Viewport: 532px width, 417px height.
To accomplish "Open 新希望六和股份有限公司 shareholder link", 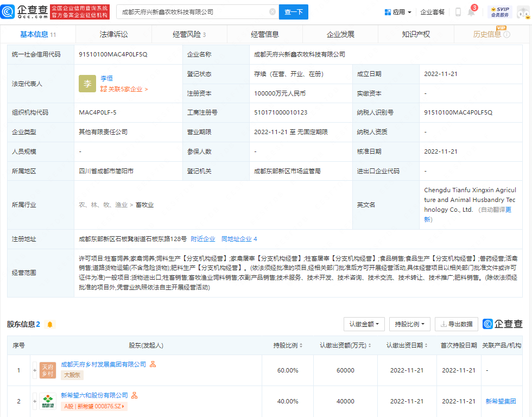I will point(94,395).
